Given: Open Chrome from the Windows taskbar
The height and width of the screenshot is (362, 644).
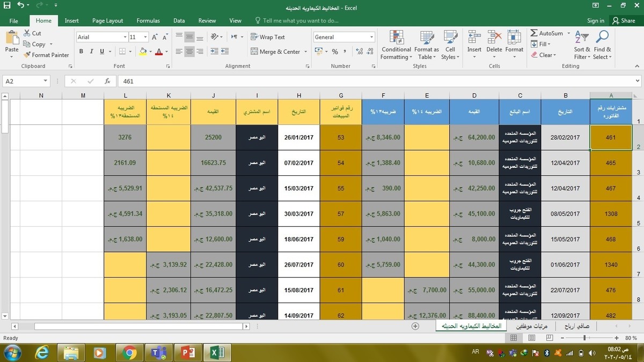Looking at the screenshot, I should [x=129, y=352].
